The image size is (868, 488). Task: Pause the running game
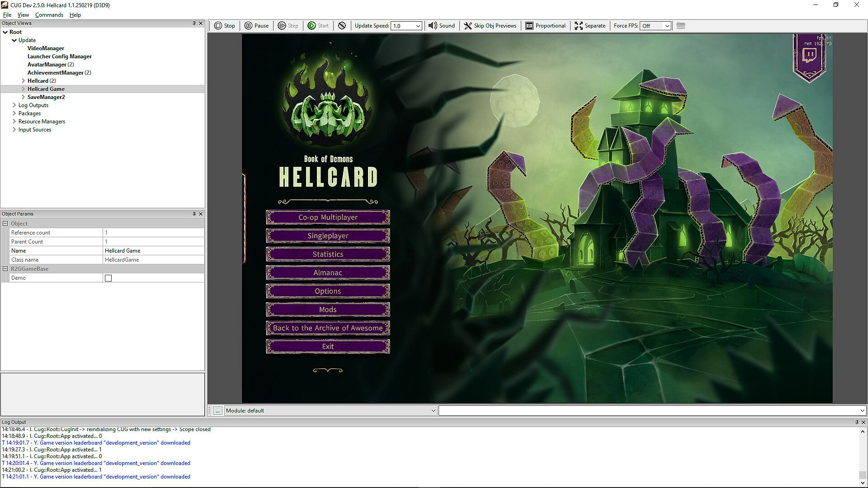tap(257, 26)
